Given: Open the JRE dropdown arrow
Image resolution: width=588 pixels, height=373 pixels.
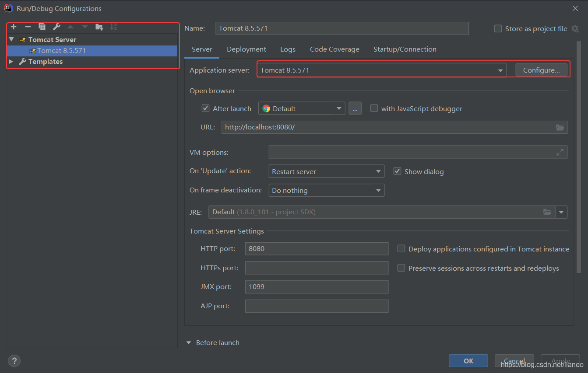Looking at the screenshot, I should point(561,212).
